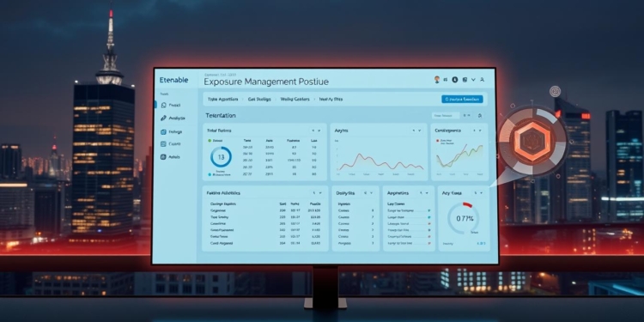Click the arrow icon on the Total card header
The width and height of the screenshot is (644, 322).
313,131
